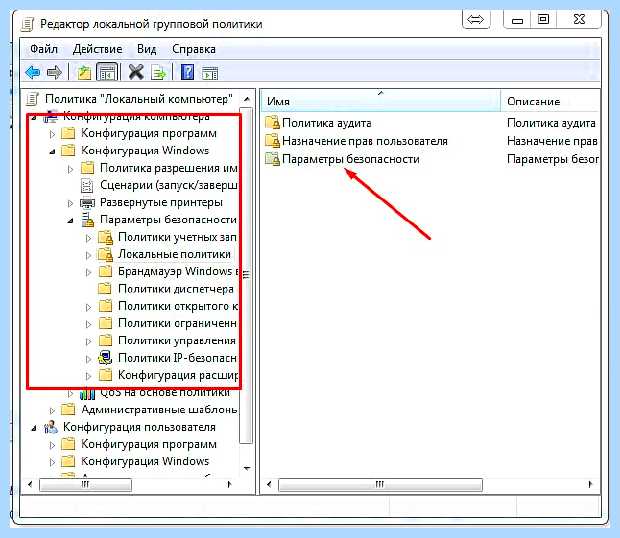Expand Административные шаблоны node

coord(52,411)
